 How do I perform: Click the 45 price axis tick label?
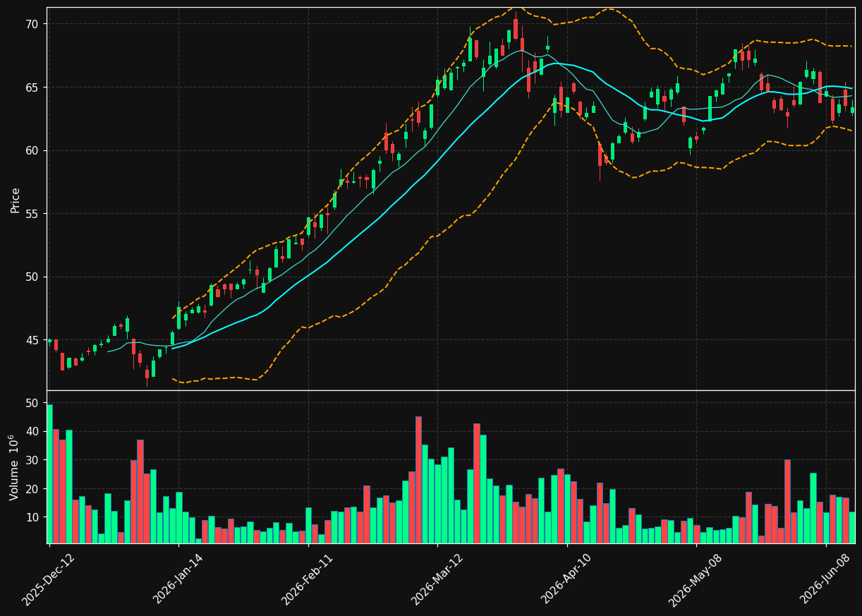(32, 340)
